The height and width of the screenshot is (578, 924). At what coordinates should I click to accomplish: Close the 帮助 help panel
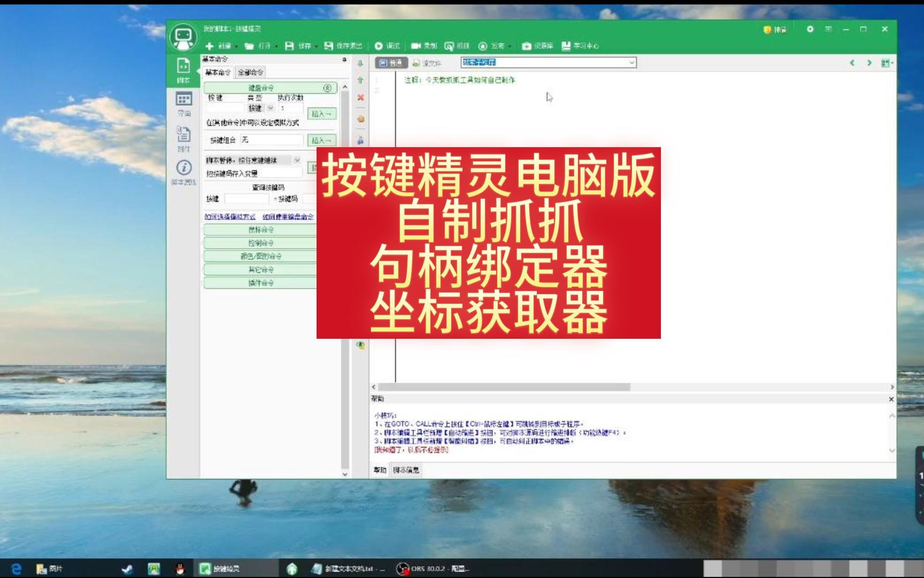(x=891, y=399)
